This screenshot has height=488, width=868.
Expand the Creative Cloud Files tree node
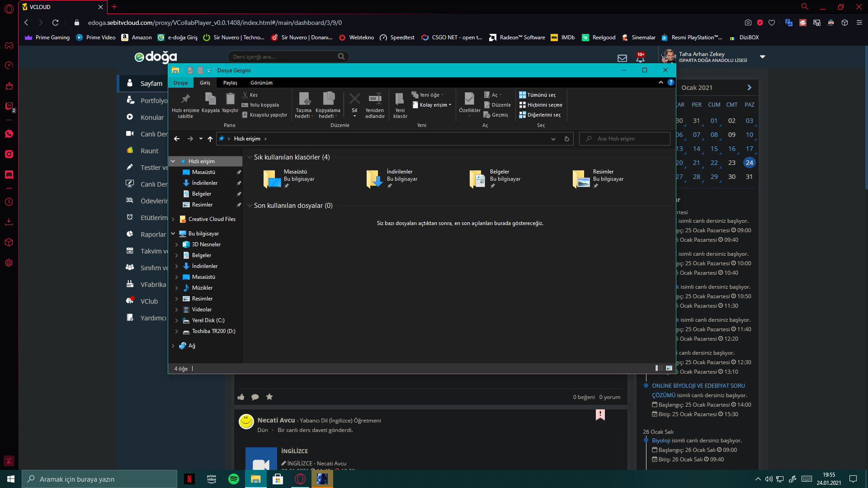click(x=173, y=219)
